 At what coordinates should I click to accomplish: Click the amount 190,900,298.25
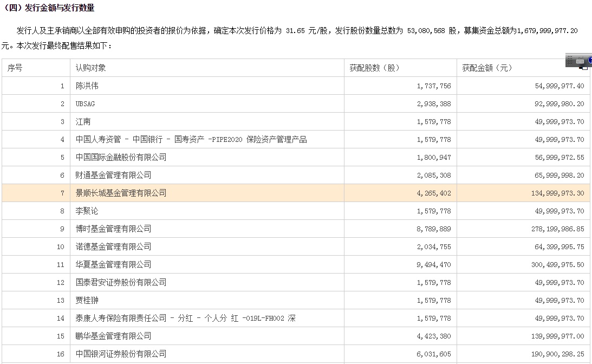coord(558,354)
